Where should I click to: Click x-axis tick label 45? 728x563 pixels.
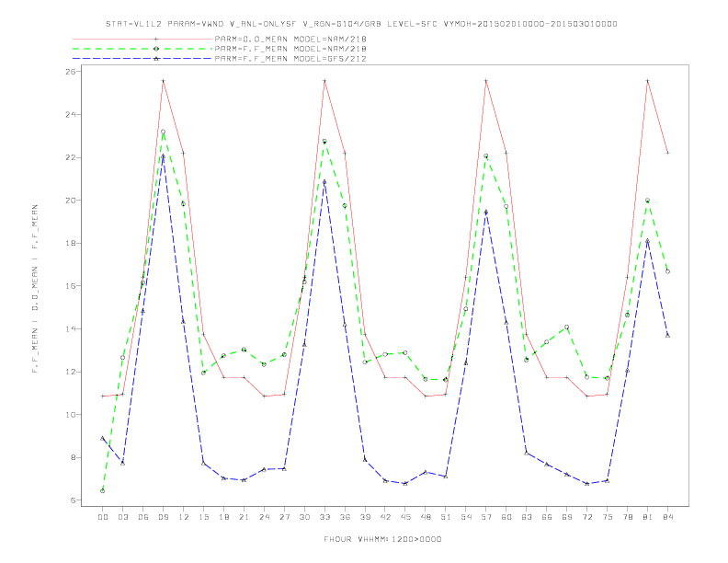405,517
